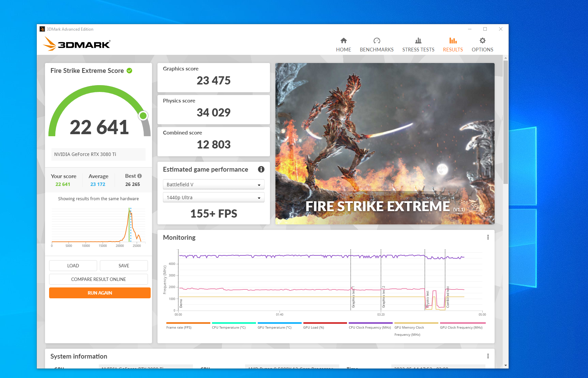Viewport: 588px width, 378px height.
Task: Switch to the BENCHMARKS tab label
Action: click(x=377, y=50)
